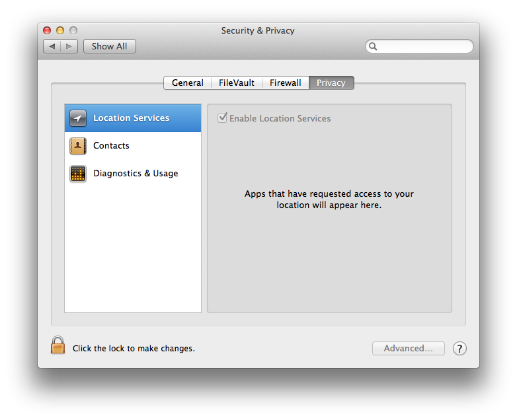The image size is (517, 420).
Task: Click the 'Click the lock to make changes' text
Action: pos(134,349)
